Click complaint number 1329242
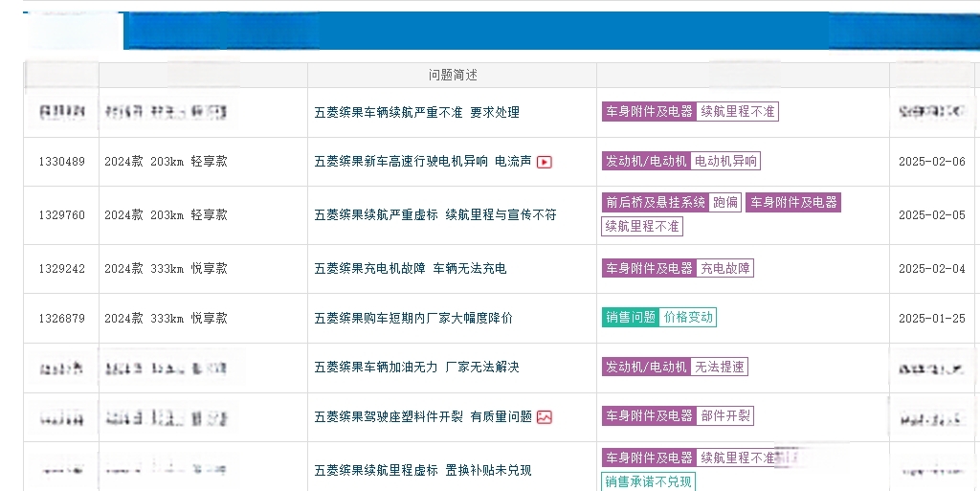 [62, 269]
